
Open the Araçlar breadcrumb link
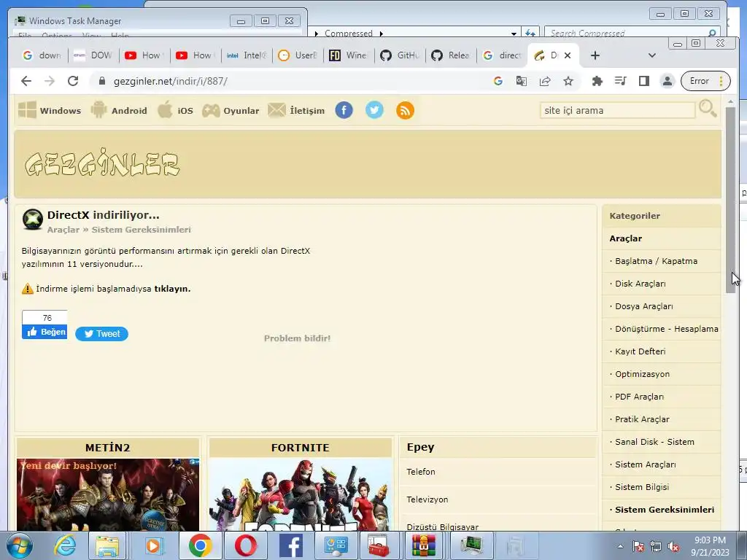tap(63, 230)
